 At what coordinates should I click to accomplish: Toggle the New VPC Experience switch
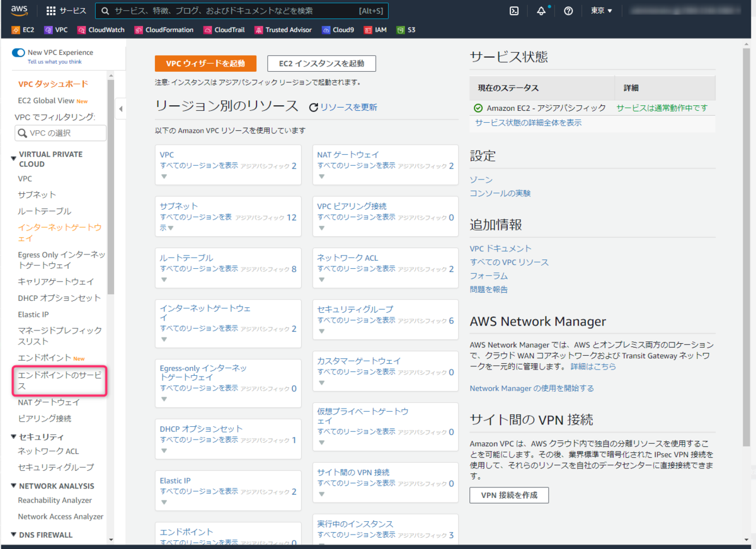pos(18,53)
